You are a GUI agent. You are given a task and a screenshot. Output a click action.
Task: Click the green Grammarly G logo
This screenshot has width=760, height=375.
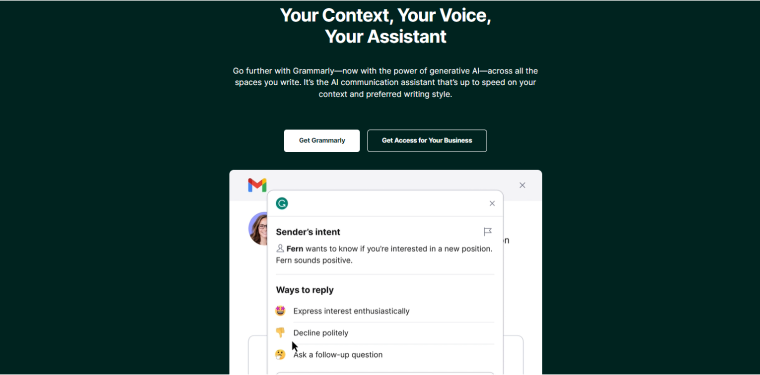point(282,203)
